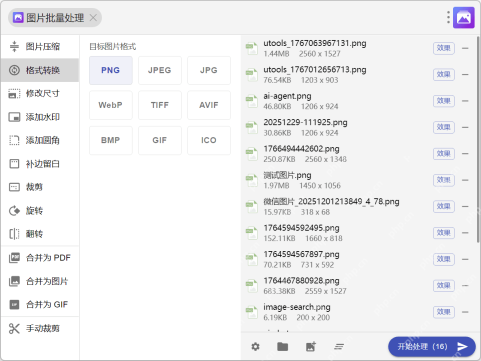This screenshot has width=481, height=361.
Task: Click file icon of 1764594567897.png
Action: coord(252,259)
